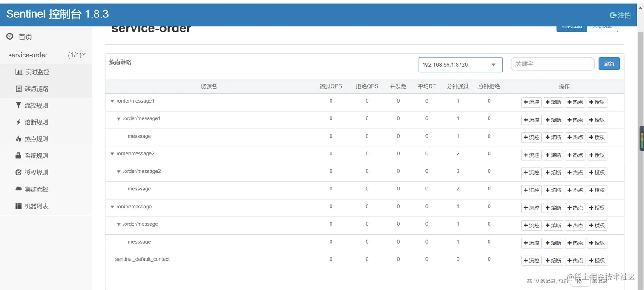Image resolution: width=644 pixels, height=290 pixels.
Task: Click the page size field showing 16
Action: (x=580, y=281)
